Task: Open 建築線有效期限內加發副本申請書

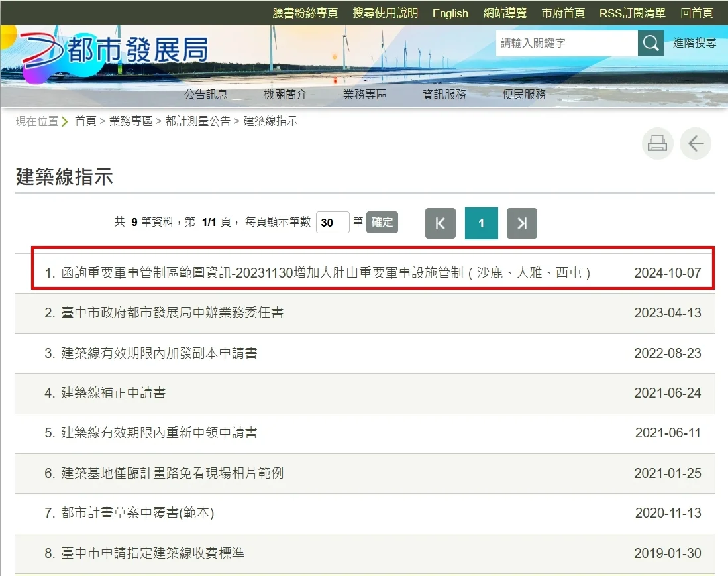Action: [159, 353]
